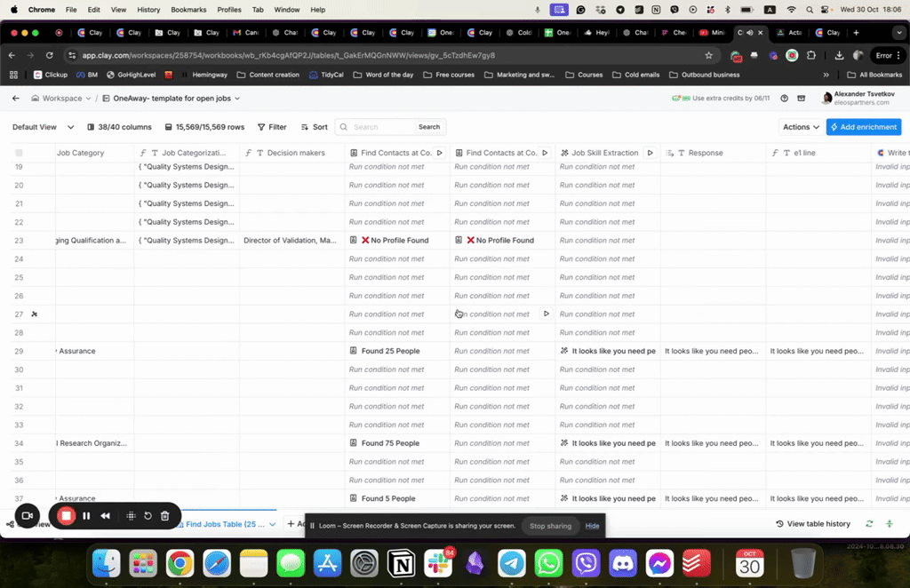
Task: Open the archive box icon near help
Action: [802, 99]
